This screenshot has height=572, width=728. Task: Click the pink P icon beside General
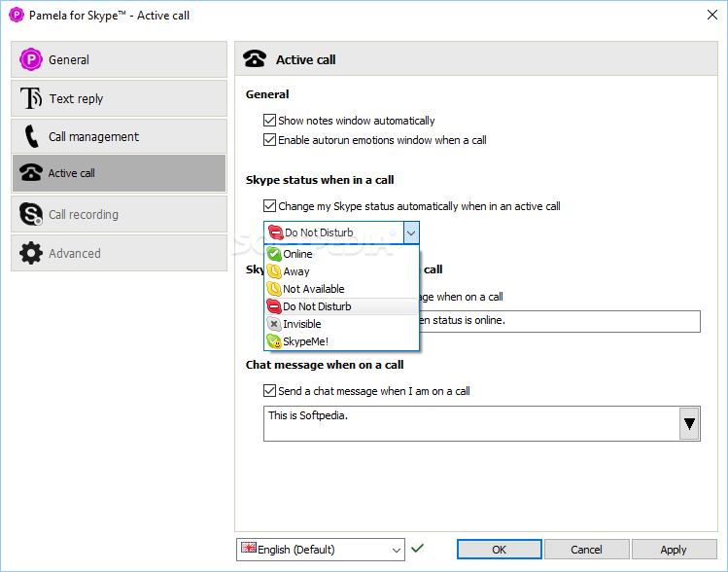(x=31, y=59)
